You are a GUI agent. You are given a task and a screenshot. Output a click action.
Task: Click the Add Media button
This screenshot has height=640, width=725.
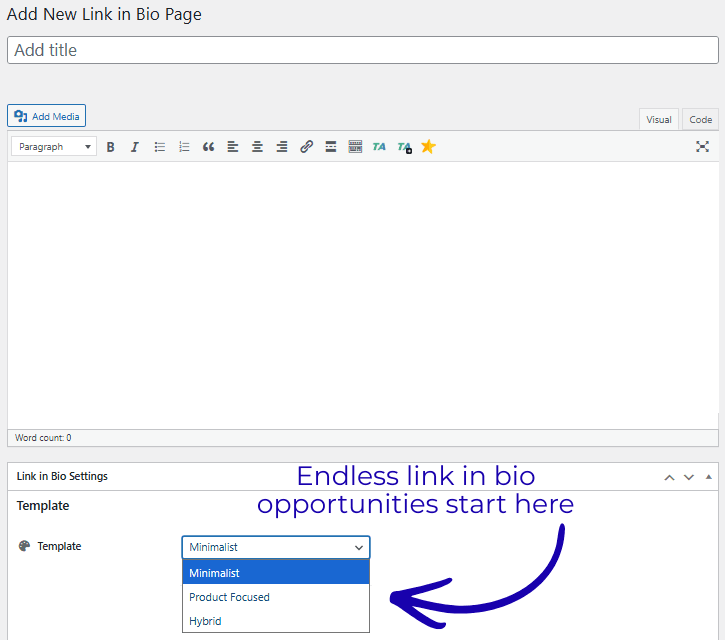pos(47,117)
